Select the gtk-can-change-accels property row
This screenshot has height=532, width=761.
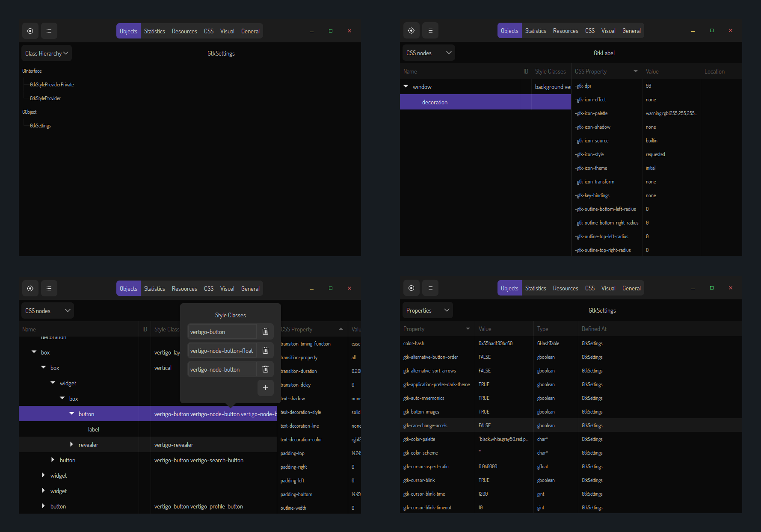pyautogui.click(x=425, y=426)
